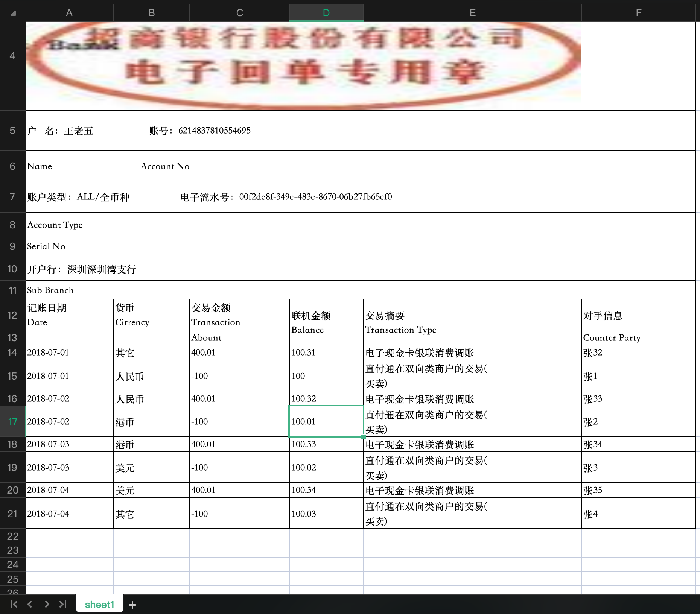Select column D header
Image resolution: width=700 pixels, height=614 pixels.
[326, 13]
